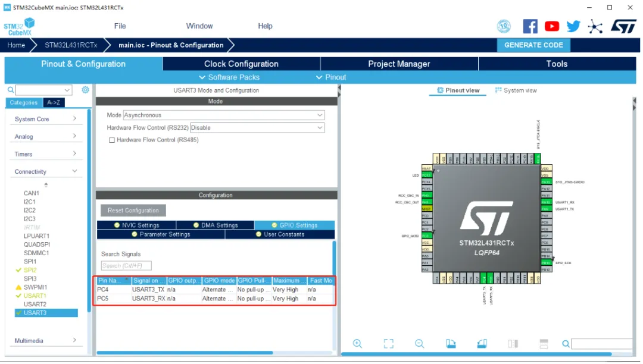
Task: Go to Home breadcrumb
Action: [x=16, y=45]
